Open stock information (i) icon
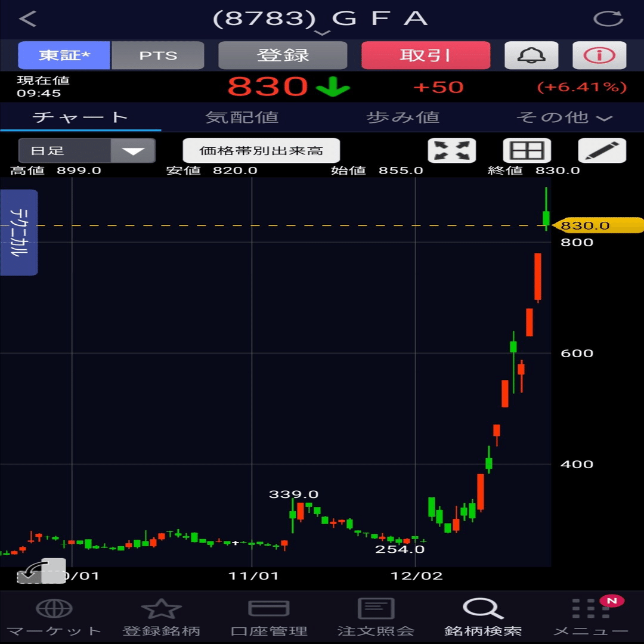The height and width of the screenshot is (644, 644). (599, 55)
